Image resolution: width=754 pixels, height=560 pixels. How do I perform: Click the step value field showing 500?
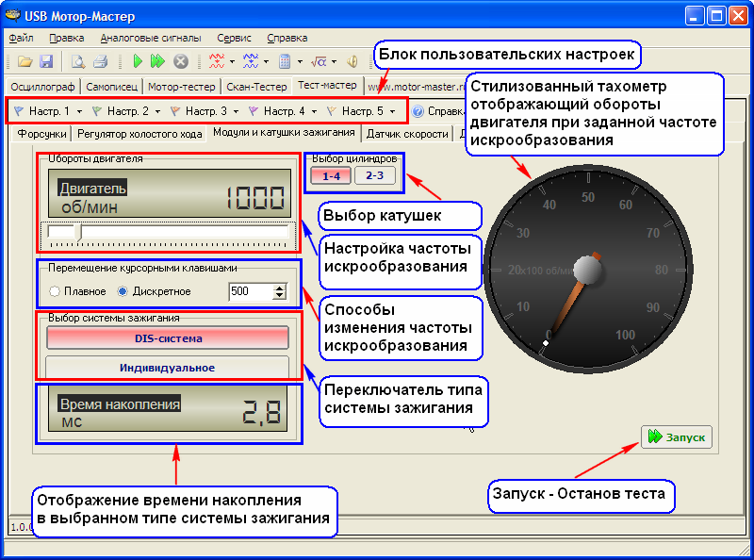250,292
